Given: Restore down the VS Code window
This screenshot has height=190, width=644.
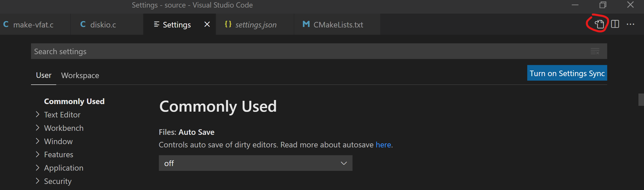Looking at the screenshot, I should [603, 5].
